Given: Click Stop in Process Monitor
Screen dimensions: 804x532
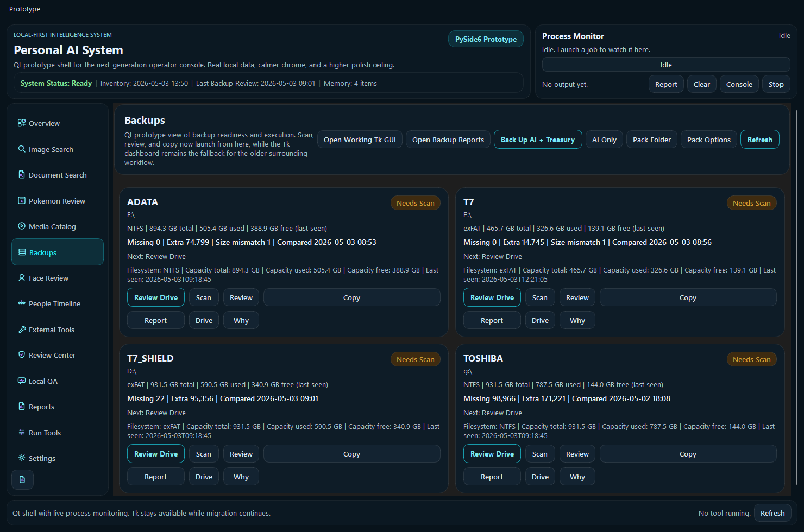Looking at the screenshot, I should coord(776,84).
